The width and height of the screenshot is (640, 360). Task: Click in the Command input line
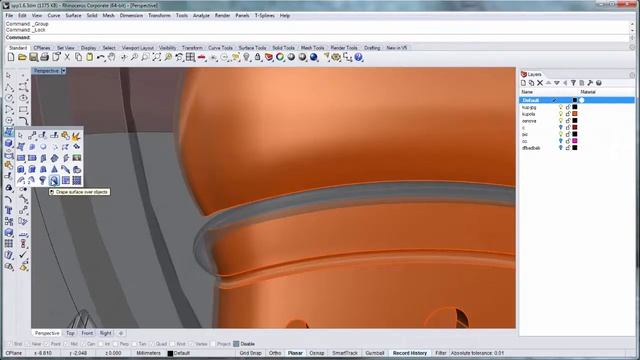tap(318, 38)
